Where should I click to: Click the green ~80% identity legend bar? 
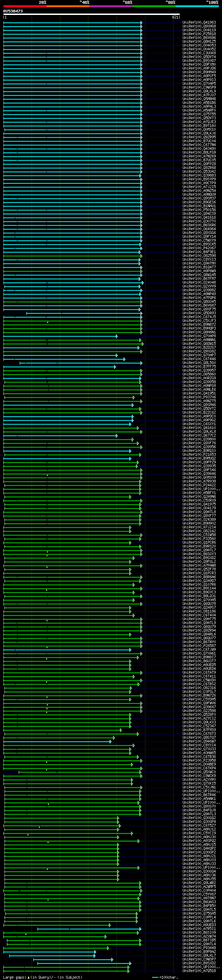click(x=154, y=6)
